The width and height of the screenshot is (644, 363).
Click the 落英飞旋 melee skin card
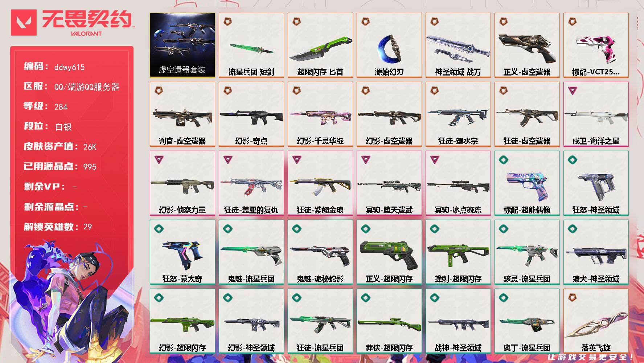(x=596, y=321)
